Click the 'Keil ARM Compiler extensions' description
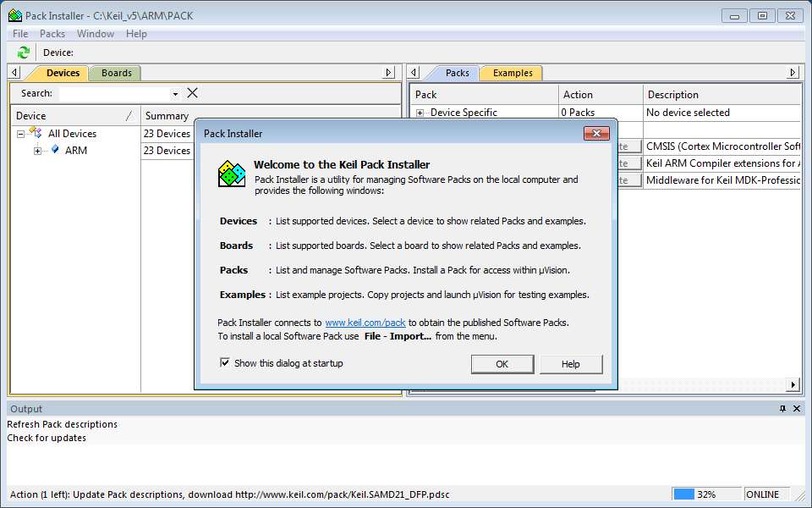Screen dimensions: 812x508 click(723, 163)
